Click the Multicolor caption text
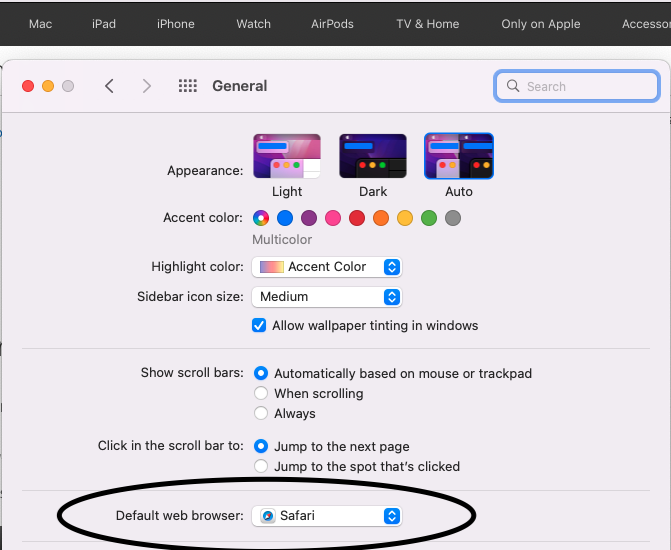 tap(282, 240)
